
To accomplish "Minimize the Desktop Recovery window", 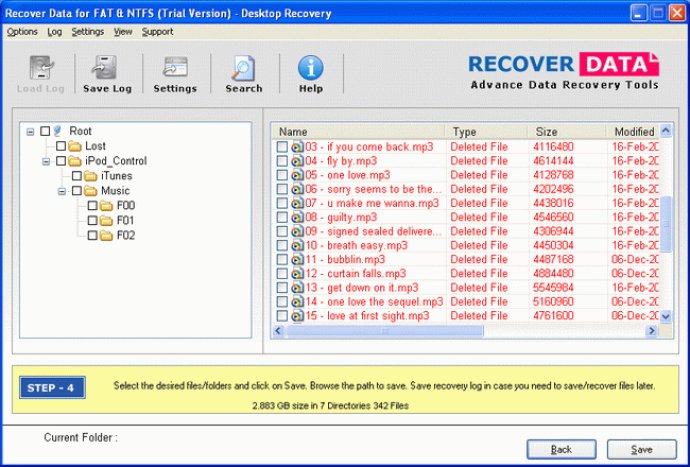I will coord(639,13).
